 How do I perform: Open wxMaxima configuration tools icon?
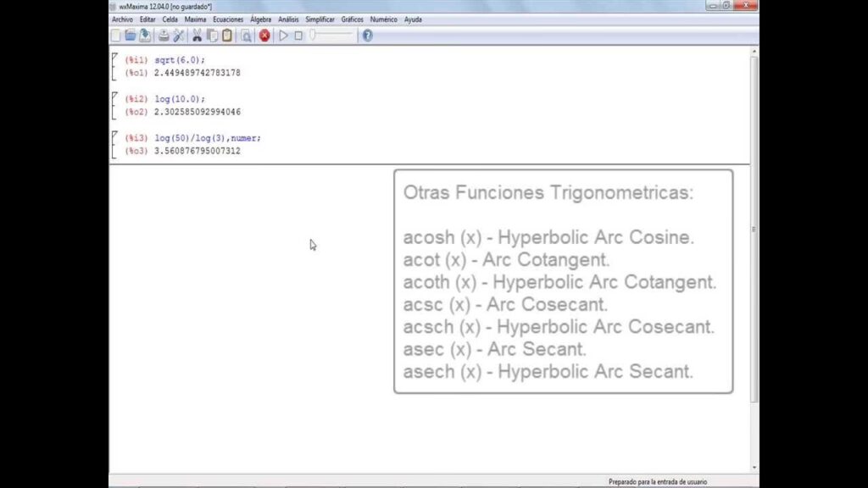pos(179,36)
